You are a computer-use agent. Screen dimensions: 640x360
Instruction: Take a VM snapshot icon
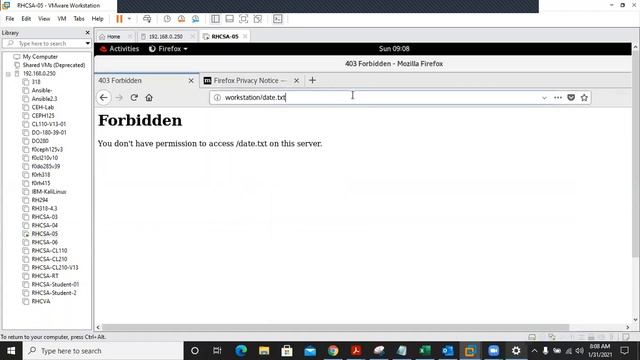(167, 19)
